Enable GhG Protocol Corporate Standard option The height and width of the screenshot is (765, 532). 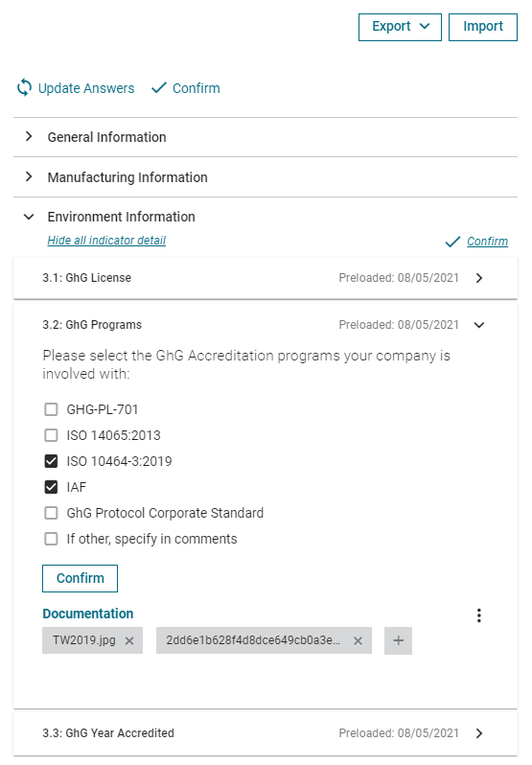(51, 513)
